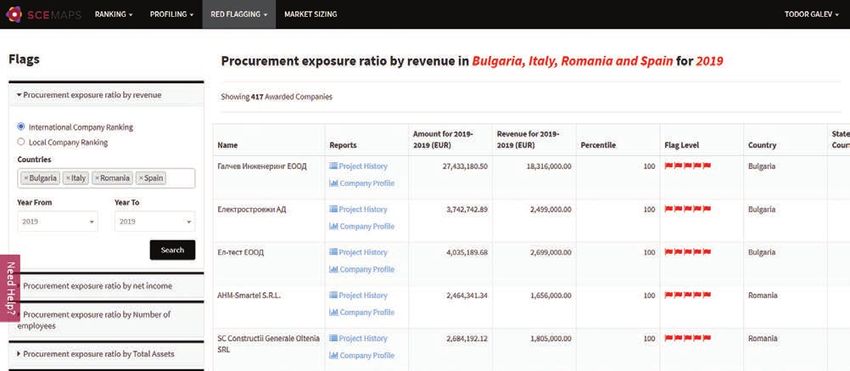Open Project History for SC Constructii Generale Oltenia

(358, 338)
